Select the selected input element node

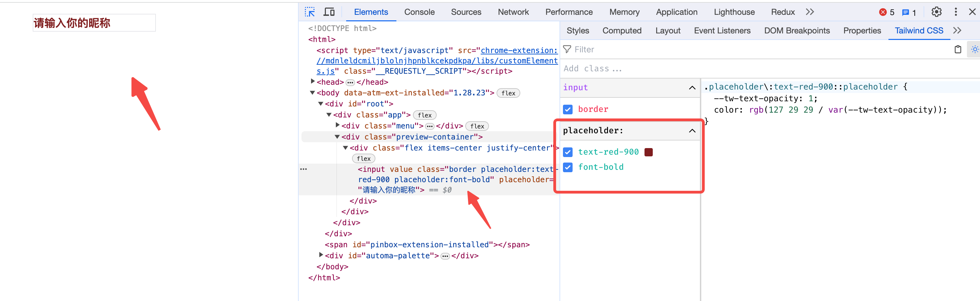(x=429, y=180)
